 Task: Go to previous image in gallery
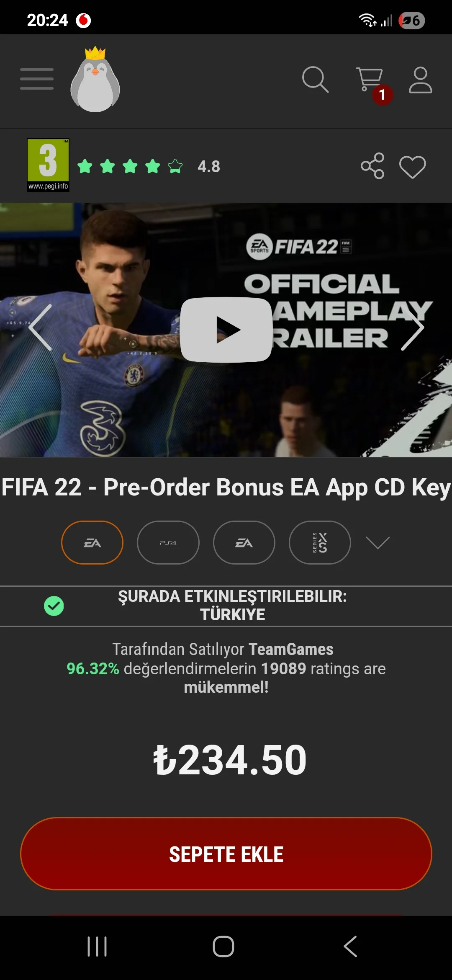(40, 328)
